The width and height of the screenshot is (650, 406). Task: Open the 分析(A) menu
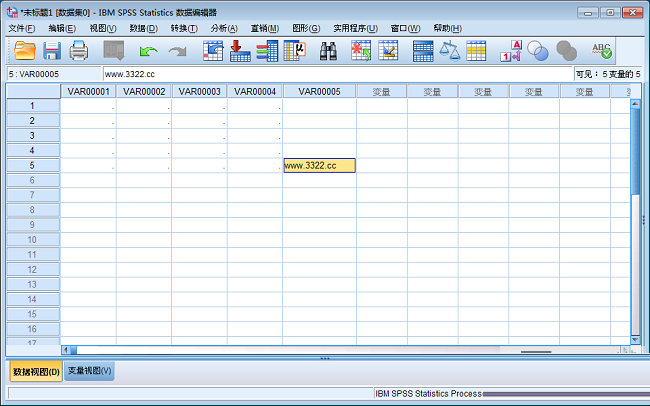(x=223, y=28)
